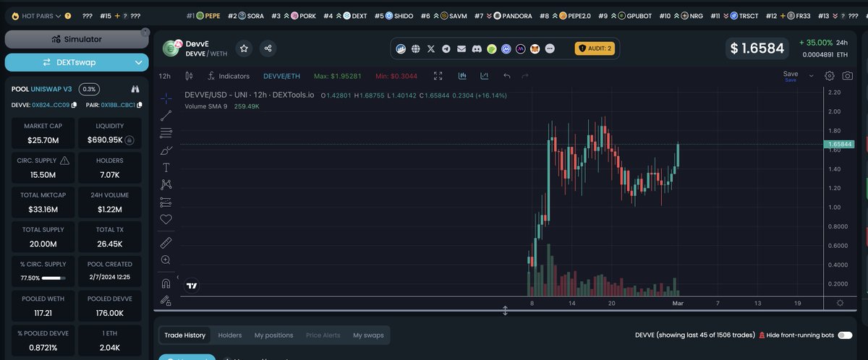The height and width of the screenshot is (360, 868).
Task: Open the Simulator
Action: point(77,39)
